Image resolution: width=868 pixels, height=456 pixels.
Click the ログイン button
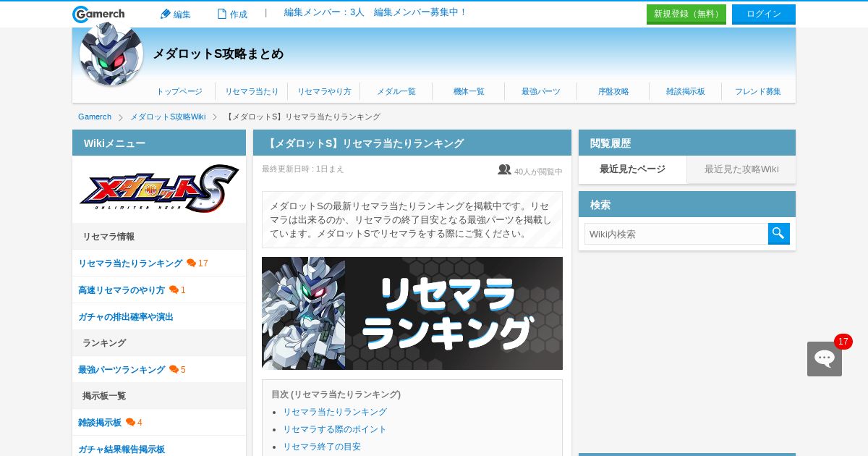764,14
